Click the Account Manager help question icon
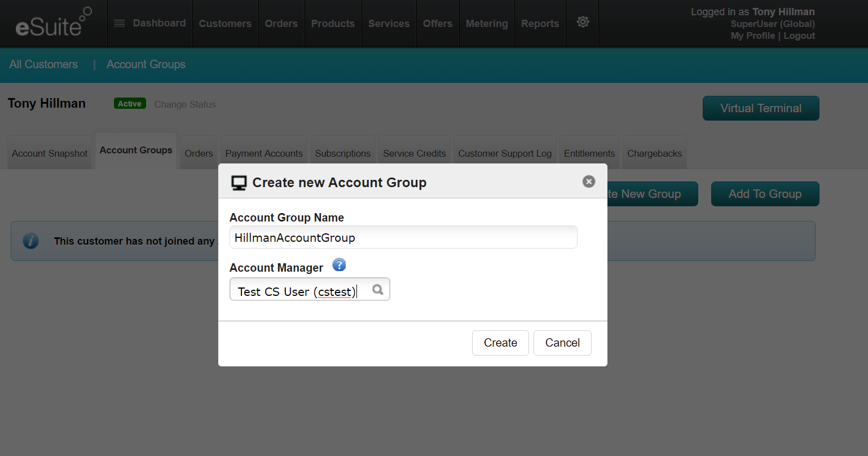Image resolution: width=868 pixels, height=456 pixels. [x=339, y=265]
